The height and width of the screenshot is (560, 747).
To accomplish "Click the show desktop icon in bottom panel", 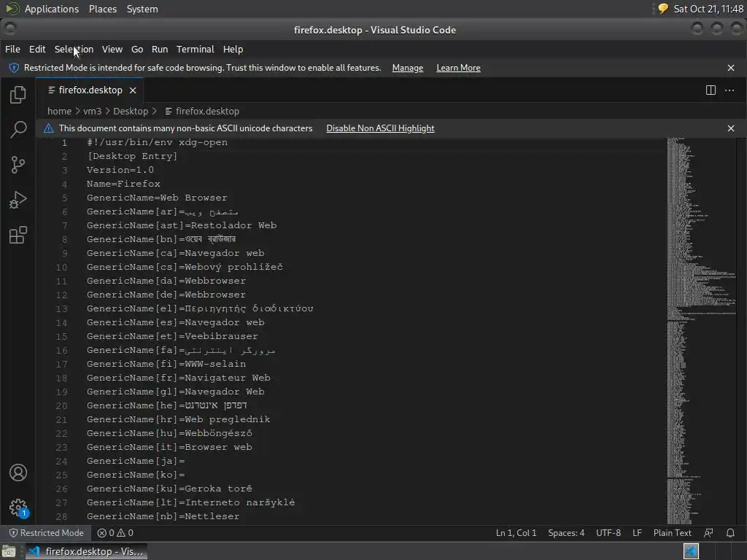I will tap(9, 551).
